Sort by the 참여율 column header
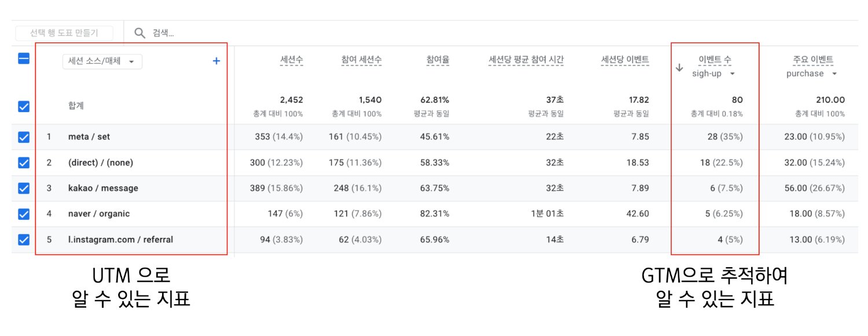This screenshot has height=336, width=868. [x=438, y=60]
